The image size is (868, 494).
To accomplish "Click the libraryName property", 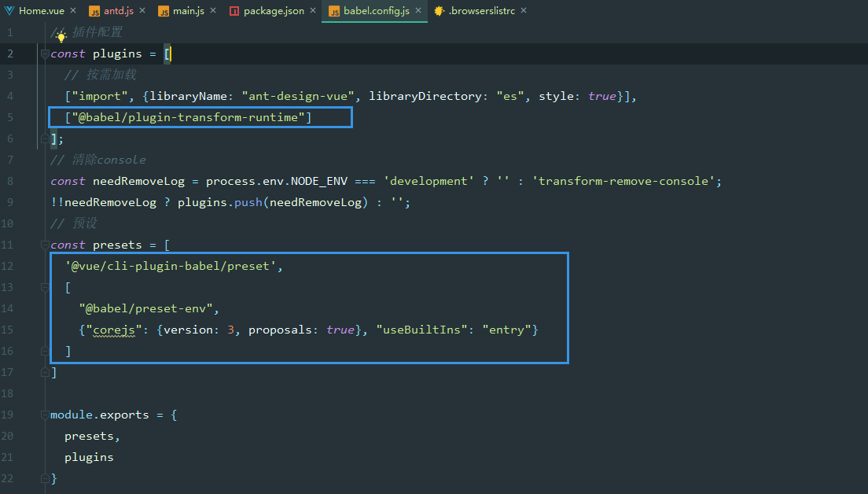I will click(188, 97).
